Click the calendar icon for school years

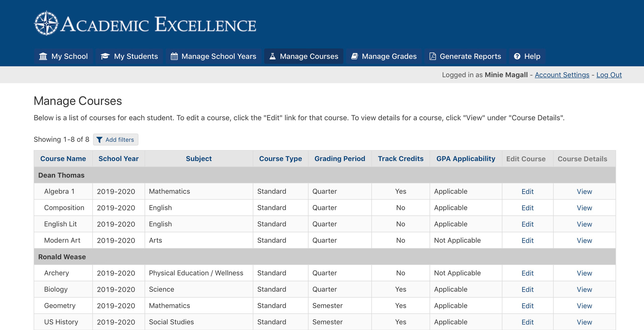point(174,56)
